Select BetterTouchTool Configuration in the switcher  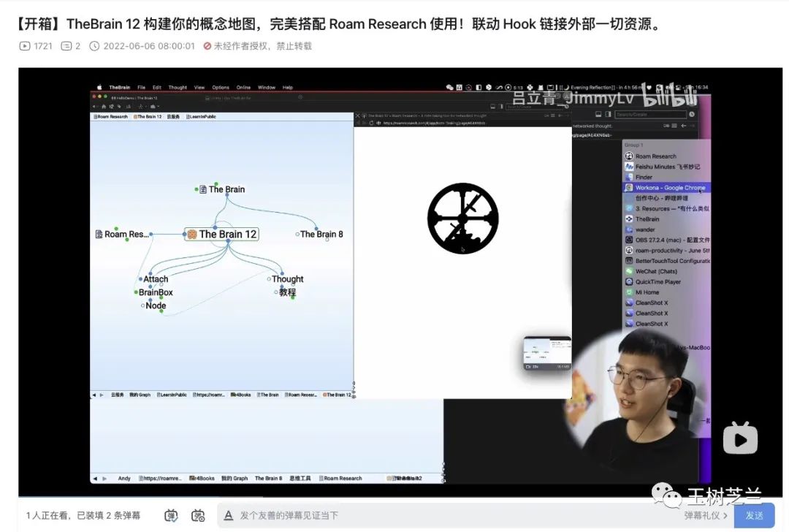(x=667, y=261)
